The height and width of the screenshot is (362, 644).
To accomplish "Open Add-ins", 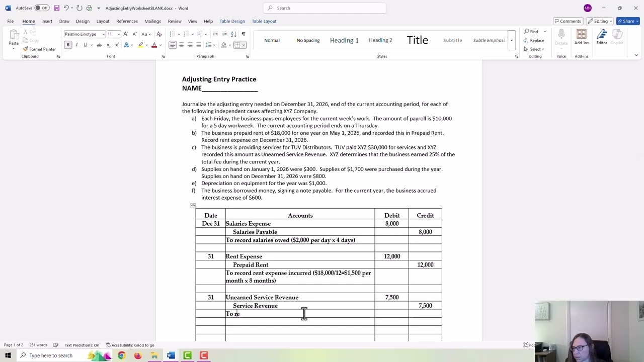I will [x=581, y=37].
